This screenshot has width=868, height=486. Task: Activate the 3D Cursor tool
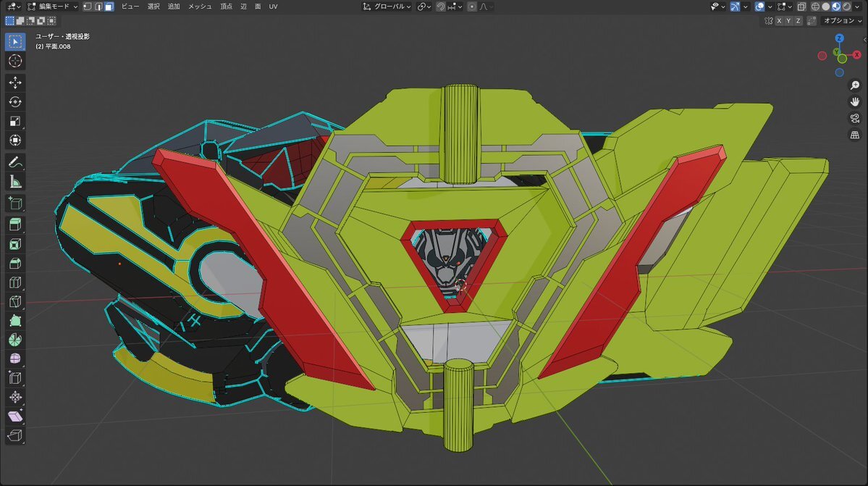click(15, 61)
